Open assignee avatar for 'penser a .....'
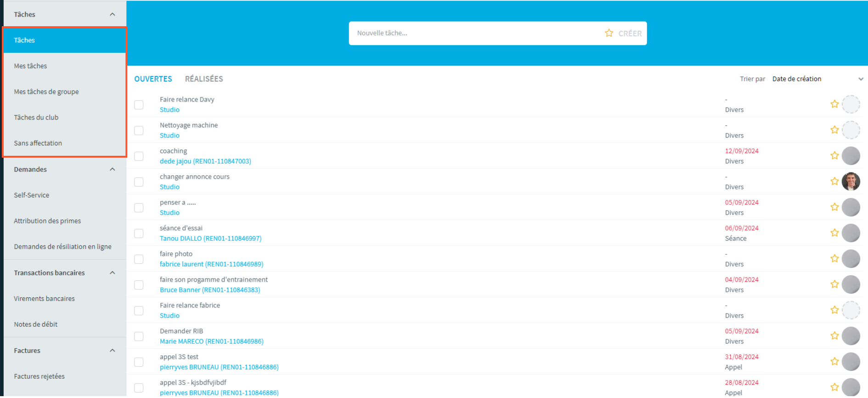This screenshot has height=398, width=868. pyautogui.click(x=851, y=207)
